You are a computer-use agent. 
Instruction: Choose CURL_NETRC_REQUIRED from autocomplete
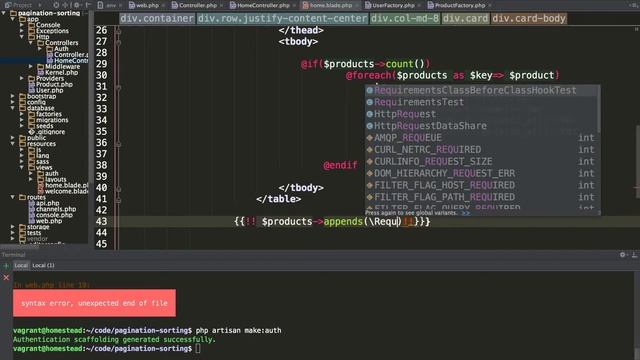click(482, 149)
